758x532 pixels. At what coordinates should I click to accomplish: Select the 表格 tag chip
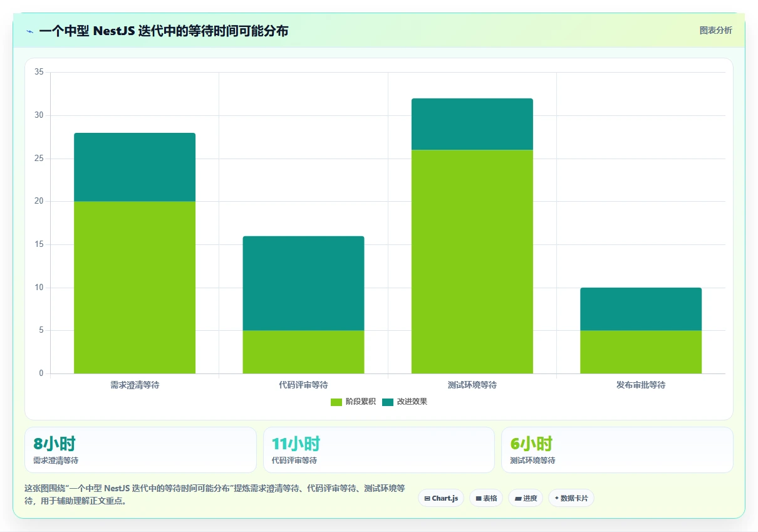coord(486,498)
